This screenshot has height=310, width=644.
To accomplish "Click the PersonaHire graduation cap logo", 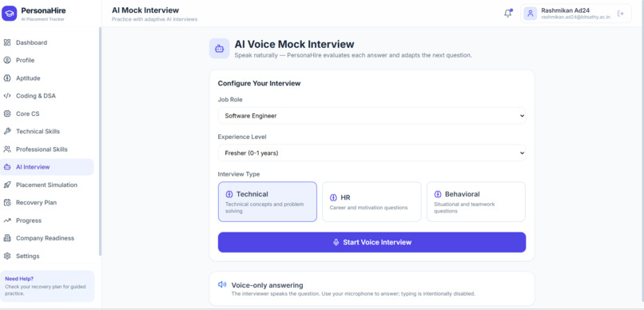I will (x=9, y=13).
